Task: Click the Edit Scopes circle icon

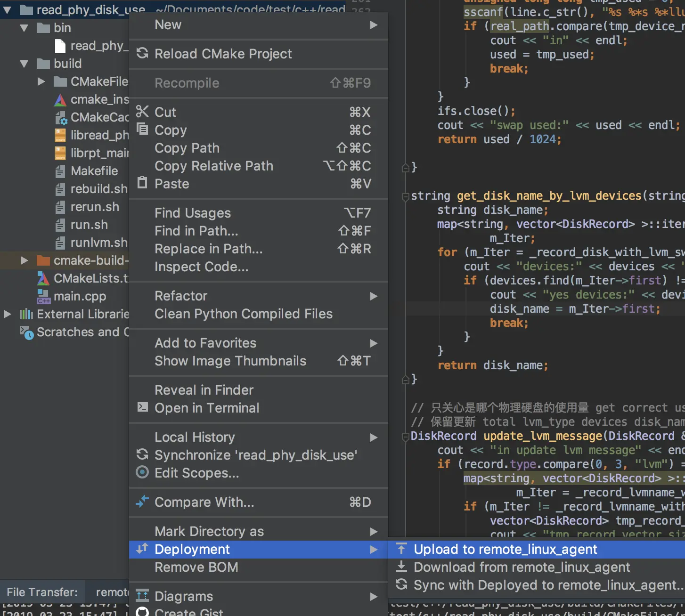Action: tap(142, 472)
